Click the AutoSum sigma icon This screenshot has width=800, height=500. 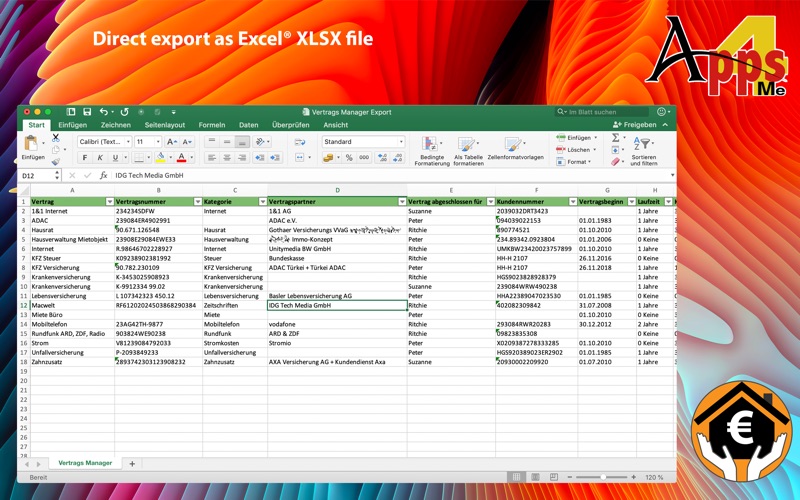tap(615, 138)
